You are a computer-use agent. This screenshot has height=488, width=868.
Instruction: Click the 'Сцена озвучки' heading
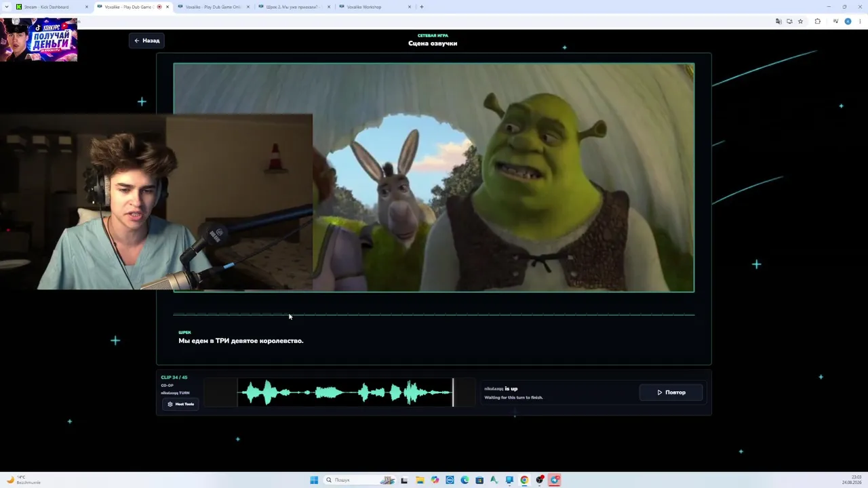[x=433, y=43]
